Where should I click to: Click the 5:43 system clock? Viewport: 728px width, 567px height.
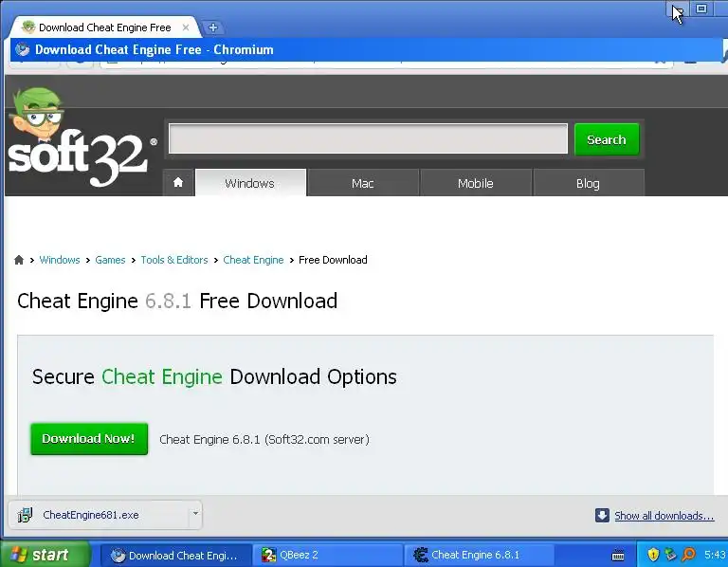tap(715, 555)
